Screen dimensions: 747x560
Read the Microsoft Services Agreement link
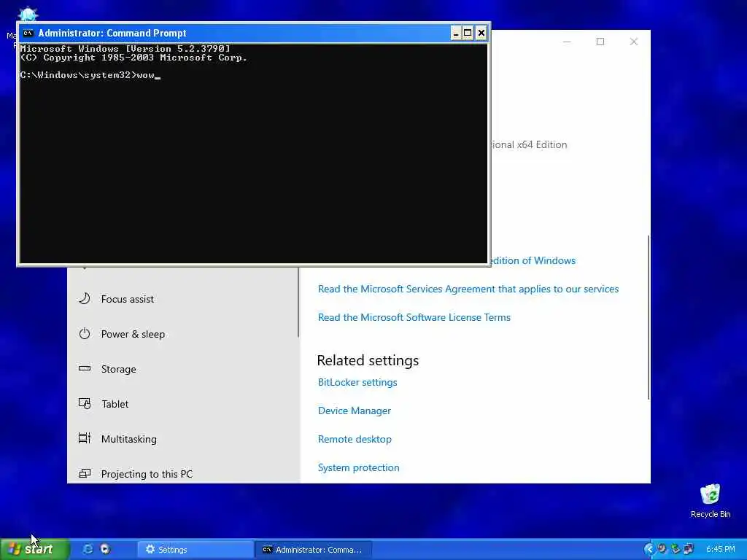click(x=468, y=289)
